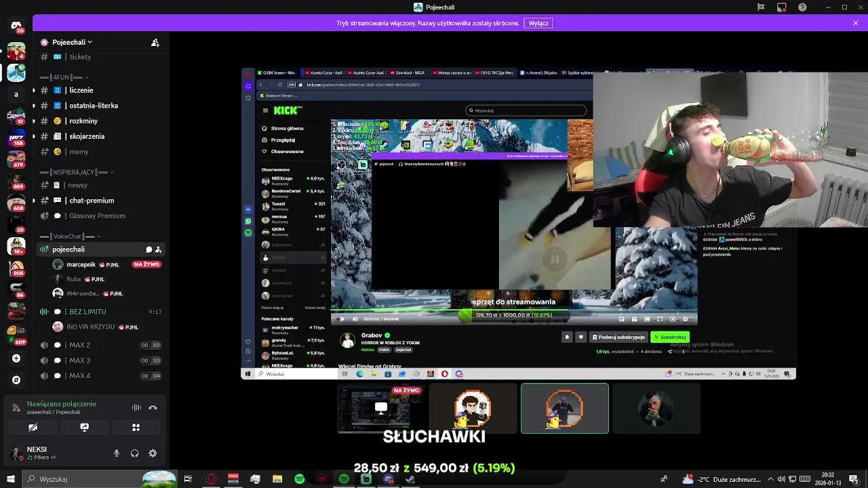Viewport: 868px width, 488px height.
Task: Open the liczenie text channel
Action: (x=100, y=90)
